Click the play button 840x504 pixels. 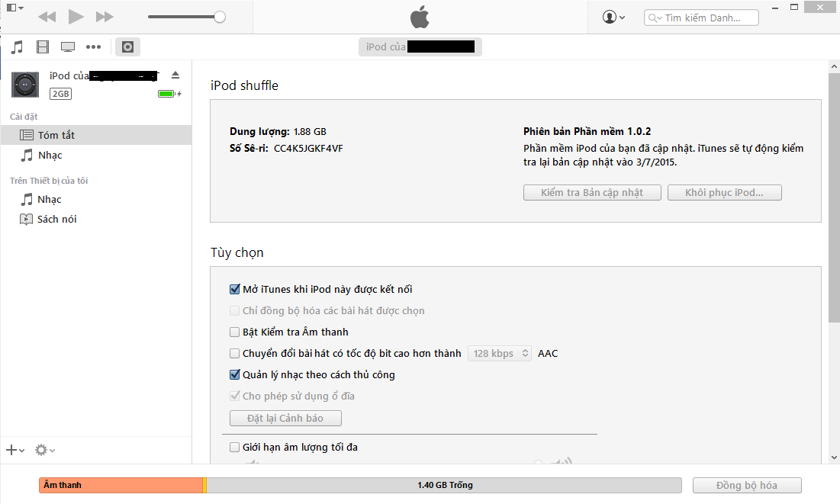pyautogui.click(x=76, y=17)
